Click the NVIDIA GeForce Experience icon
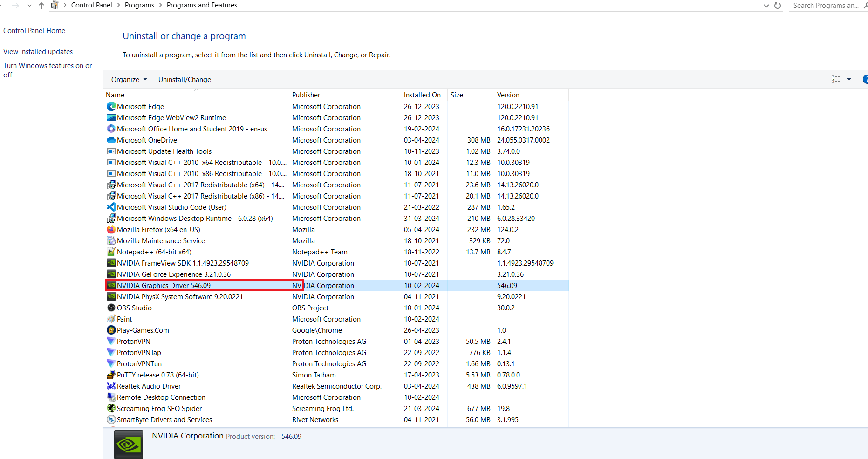 point(111,274)
